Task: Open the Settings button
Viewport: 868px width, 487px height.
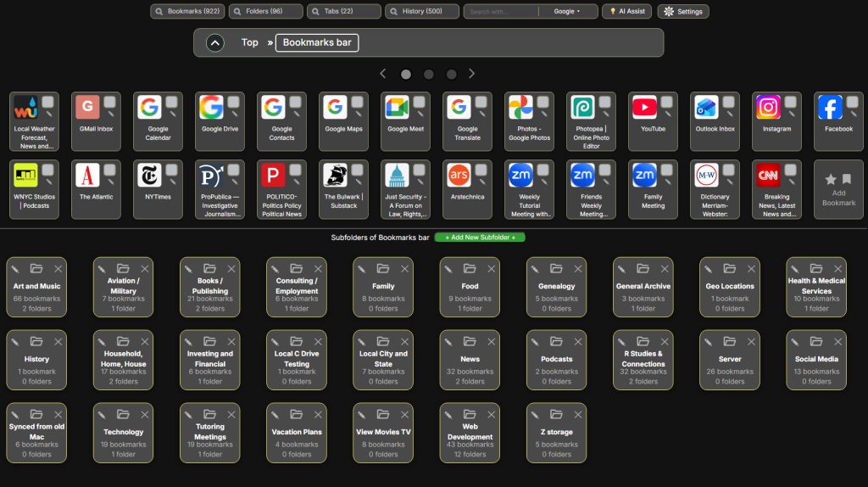Action: pos(683,12)
